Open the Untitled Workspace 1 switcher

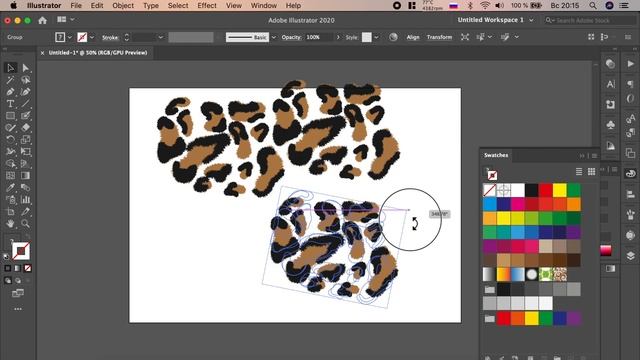[495, 20]
